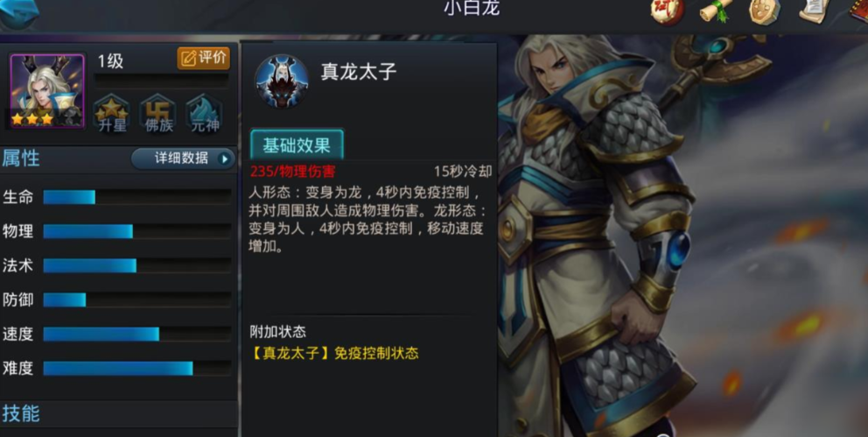Tap the 元神 blue flame icon
This screenshot has width=868, height=437.
tap(205, 114)
